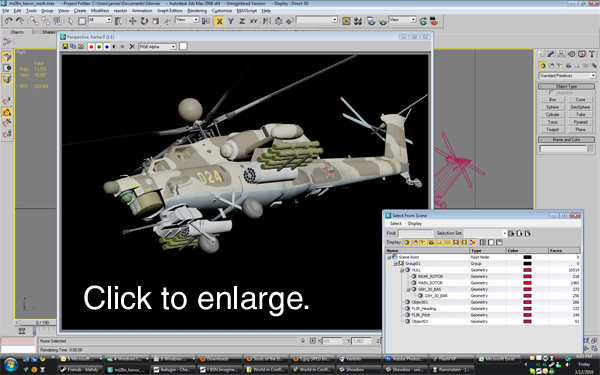Open the Graph Editors menu
This screenshot has width=600, height=375.
[170, 11]
